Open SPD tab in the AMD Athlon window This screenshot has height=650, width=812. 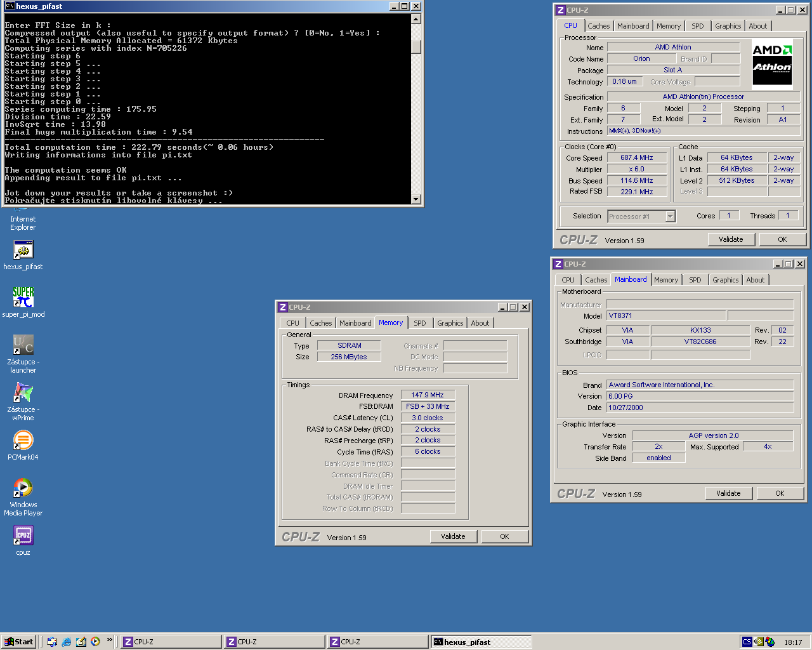pyautogui.click(x=698, y=26)
